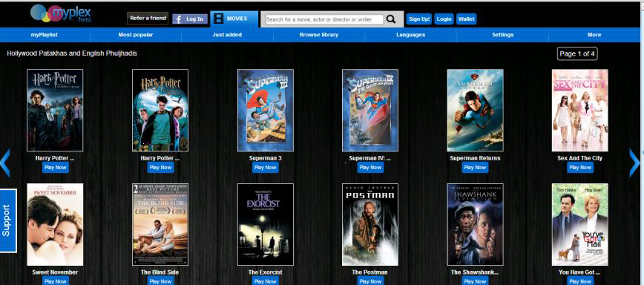Click the movie search input field
This screenshot has height=285, width=644.
pyautogui.click(x=324, y=19)
